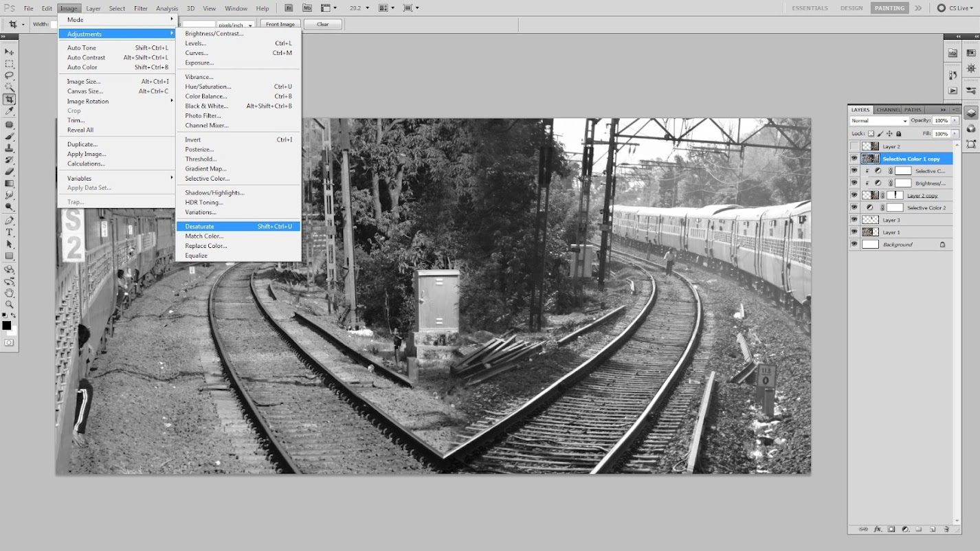Image resolution: width=980 pixels, height=551 pixels.
Task: Open the History panel icon
Action: pyautogui.click(x=953, y=75)
